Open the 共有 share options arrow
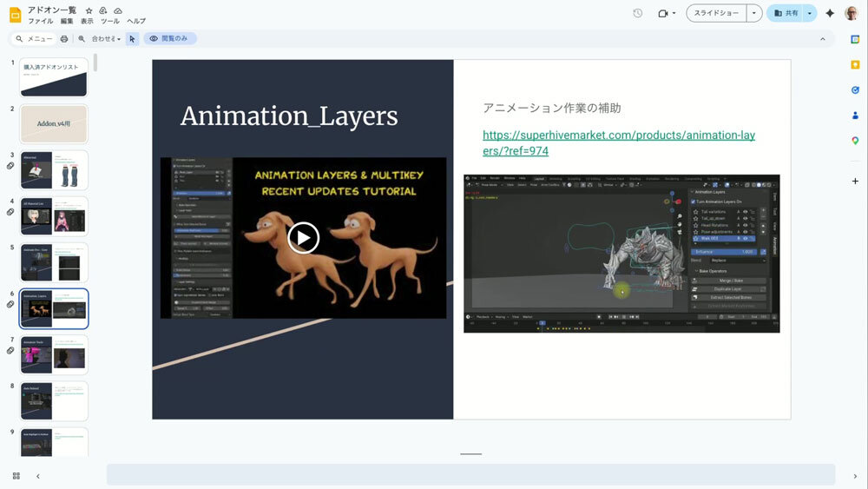The height and width of the screenshot is (489, 868). pos(810,13)
